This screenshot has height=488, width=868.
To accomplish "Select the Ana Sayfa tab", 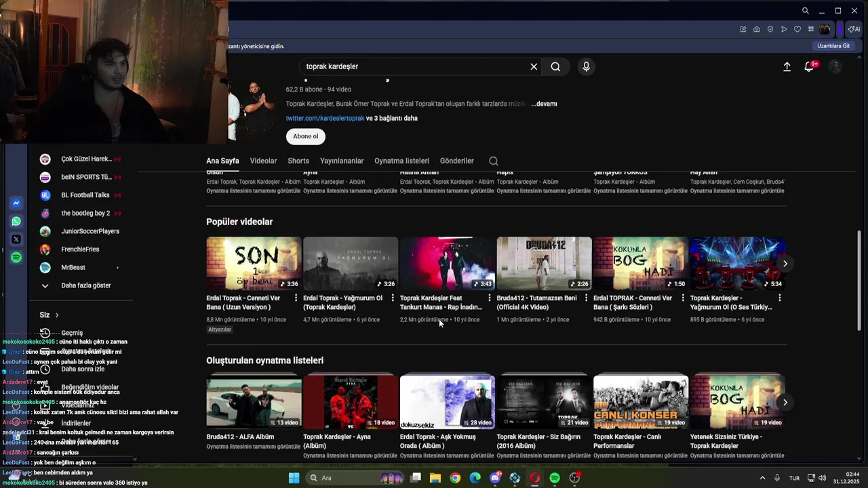I will [222, 161].
